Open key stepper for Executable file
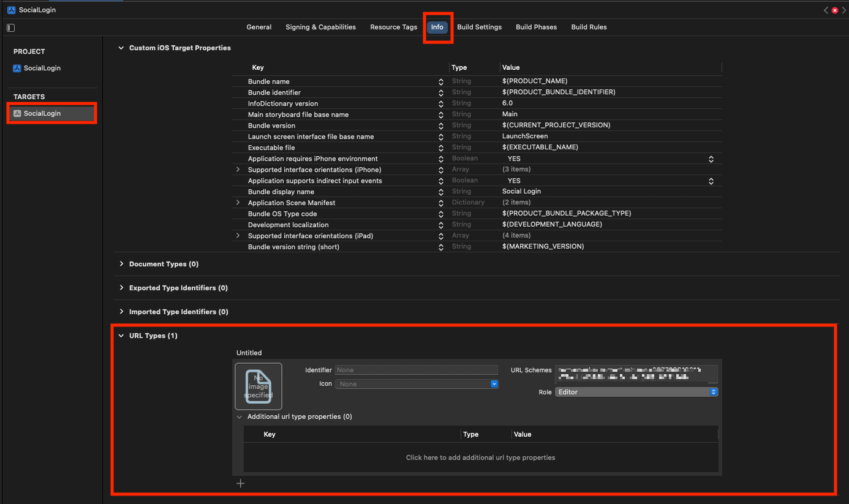 pos(441,148)
